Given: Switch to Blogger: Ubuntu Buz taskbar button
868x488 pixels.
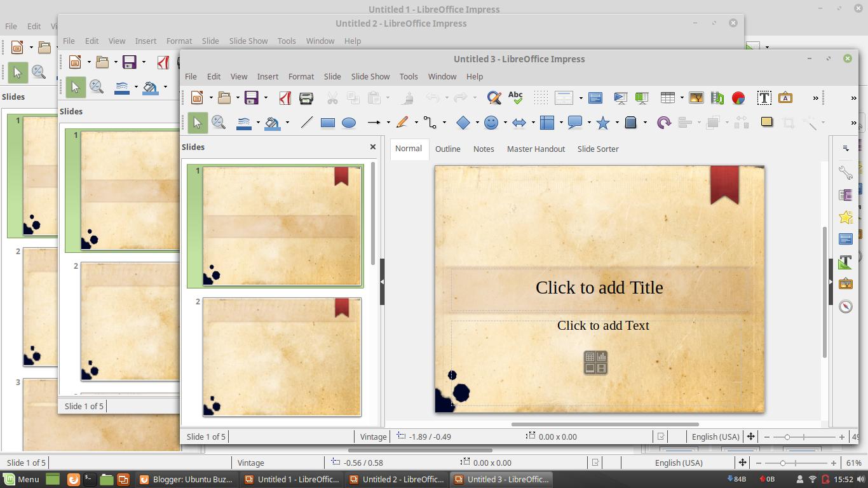Looking at the screenshot, I should [186, 480].
